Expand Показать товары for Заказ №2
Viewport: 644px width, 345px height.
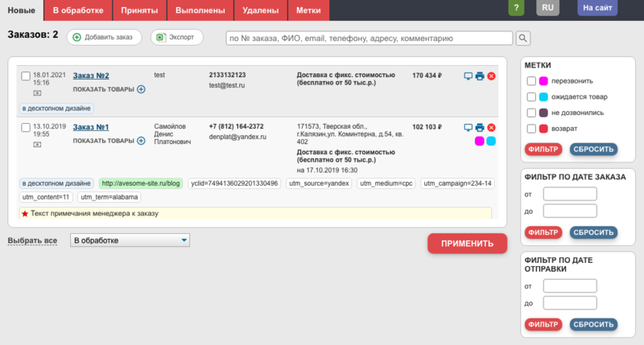[109, 89]
